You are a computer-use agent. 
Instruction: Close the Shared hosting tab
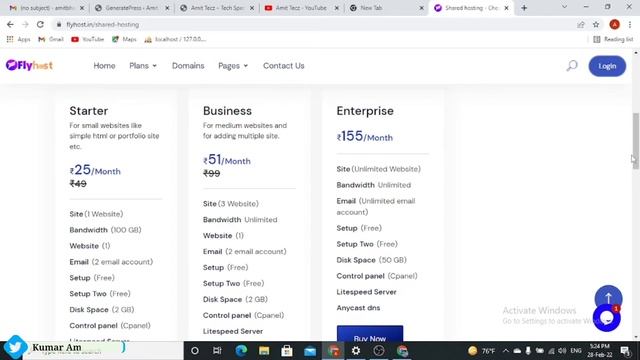[x=507, y=8]
